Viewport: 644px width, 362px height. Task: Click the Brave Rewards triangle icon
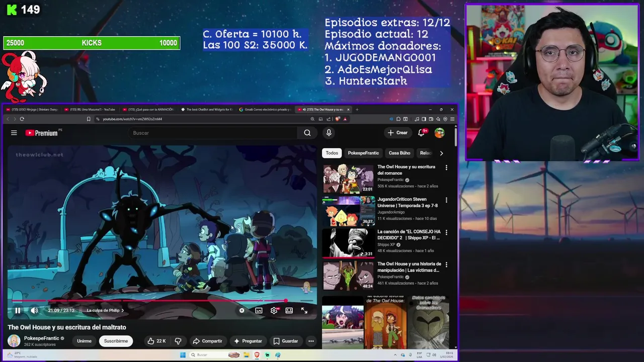click(345, 119)
